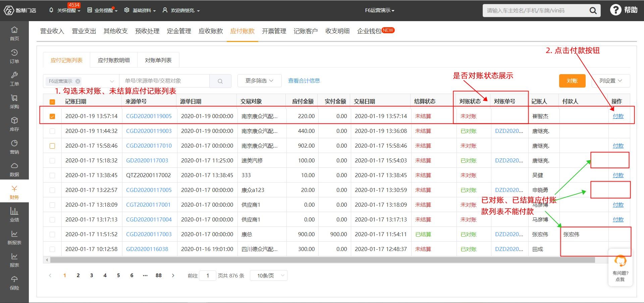Open the 采购 purchasing sidebar icon
The height and width of the screenshot is (303, 644).
coord(14,101)
